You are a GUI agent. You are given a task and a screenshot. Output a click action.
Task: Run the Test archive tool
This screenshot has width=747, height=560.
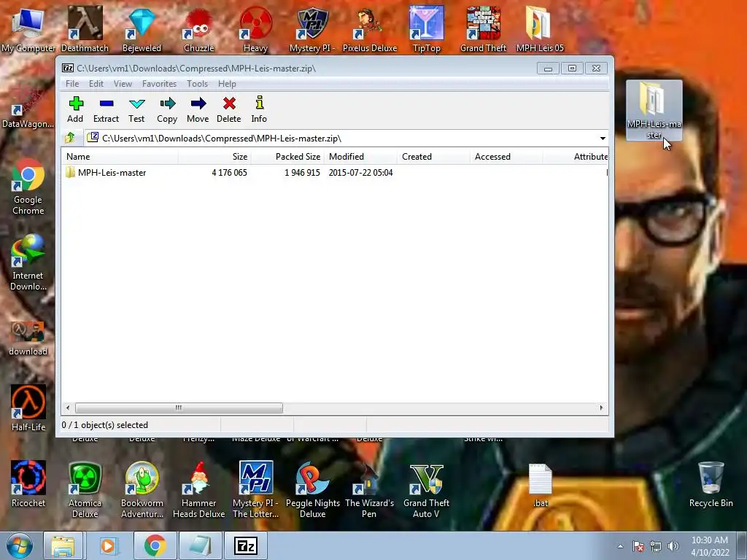[x=136, y=110]
